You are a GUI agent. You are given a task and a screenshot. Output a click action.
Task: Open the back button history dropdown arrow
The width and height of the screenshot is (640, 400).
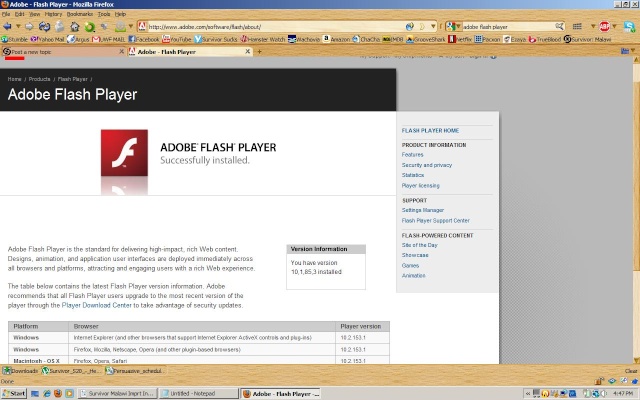(x=18, y=27)
